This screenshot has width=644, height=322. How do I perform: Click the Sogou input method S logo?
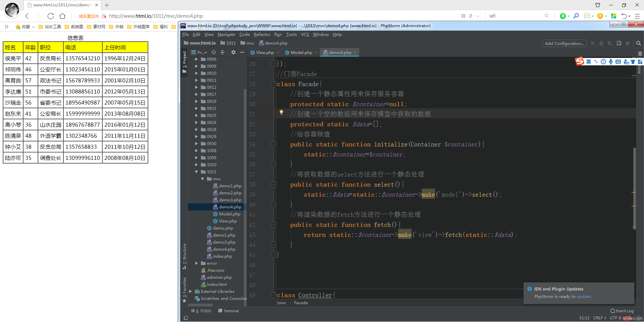(580, 61)
